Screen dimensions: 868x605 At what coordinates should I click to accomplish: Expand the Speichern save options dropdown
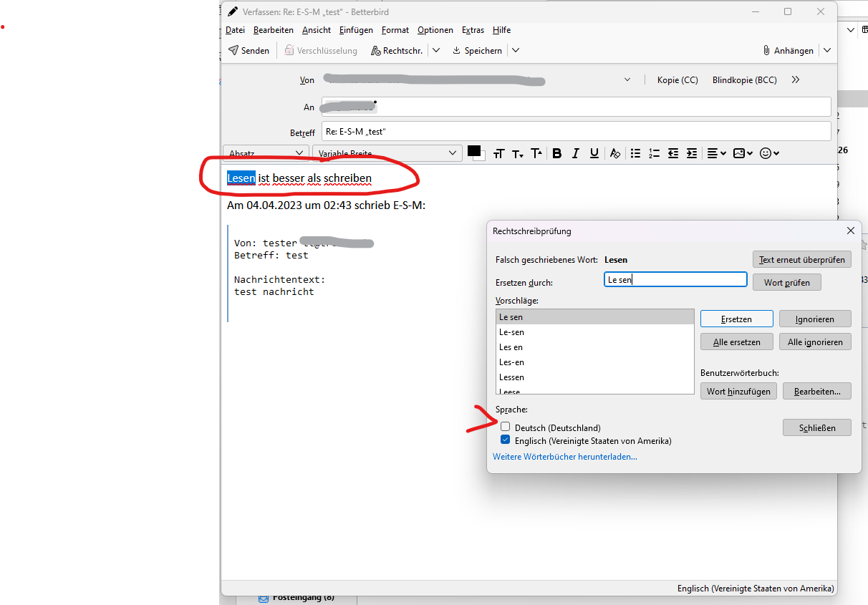514,50
